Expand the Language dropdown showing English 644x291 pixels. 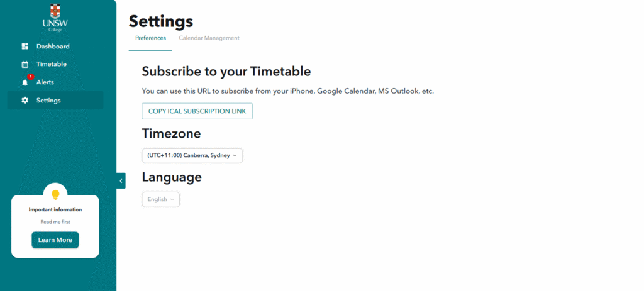tap(160, 199)
